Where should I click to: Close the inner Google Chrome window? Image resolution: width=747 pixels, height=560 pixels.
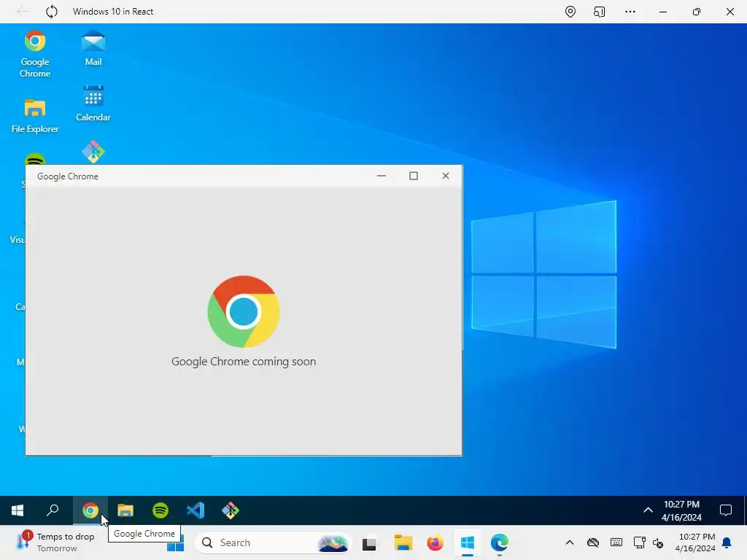446,176
